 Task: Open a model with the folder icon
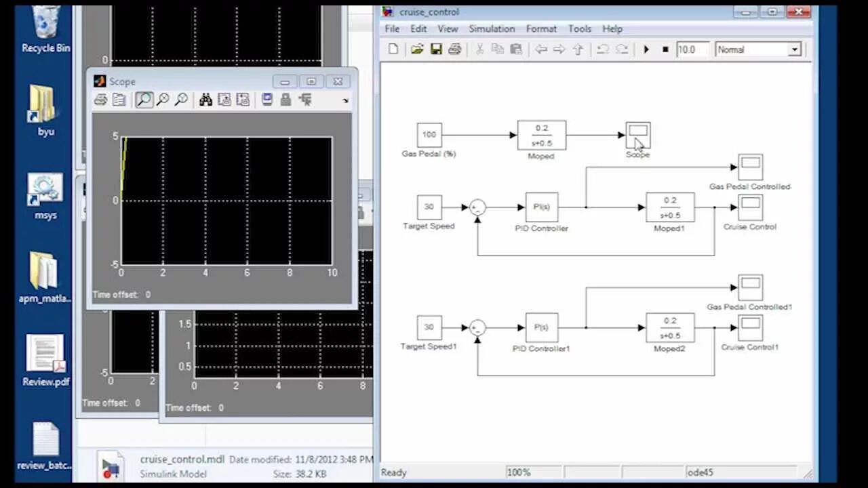click(x=417, y=49)
